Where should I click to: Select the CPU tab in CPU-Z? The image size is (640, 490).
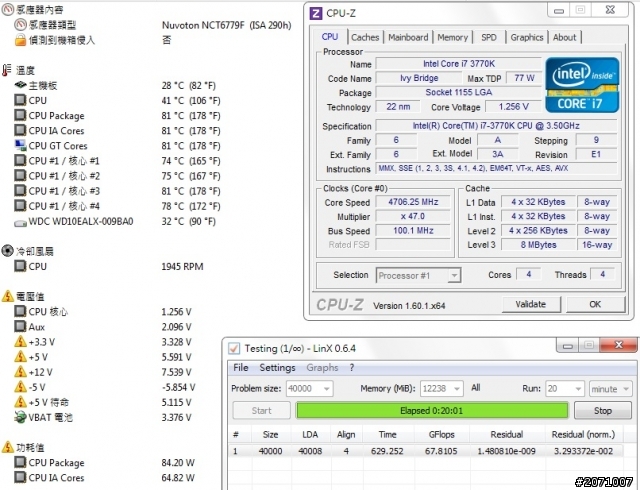point(330,37)
